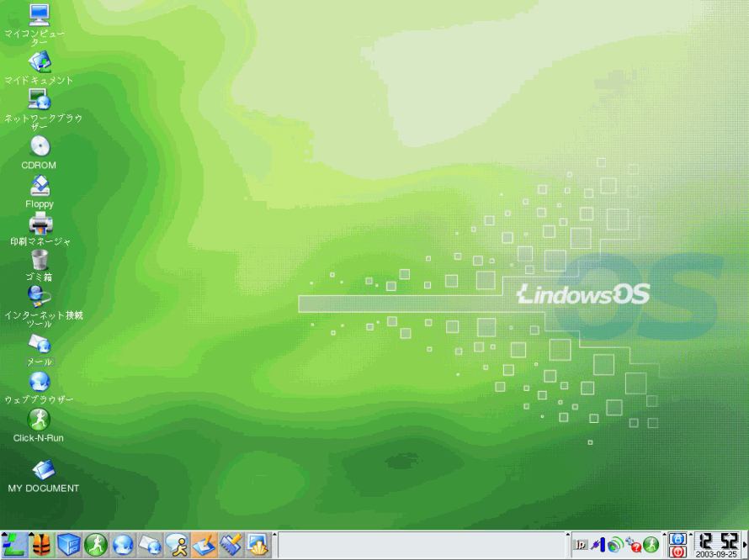Viewport: 749px width, 560px height.
Task: Open the web browser globe in taskbar
Action: [x=123, y=545]
